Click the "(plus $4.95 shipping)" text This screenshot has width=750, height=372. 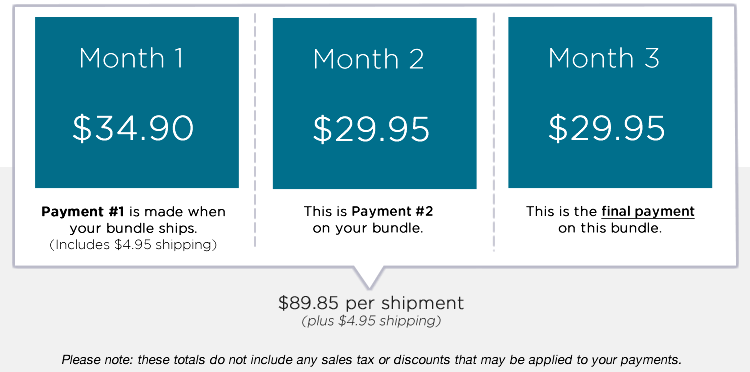(x=371, y=321)
